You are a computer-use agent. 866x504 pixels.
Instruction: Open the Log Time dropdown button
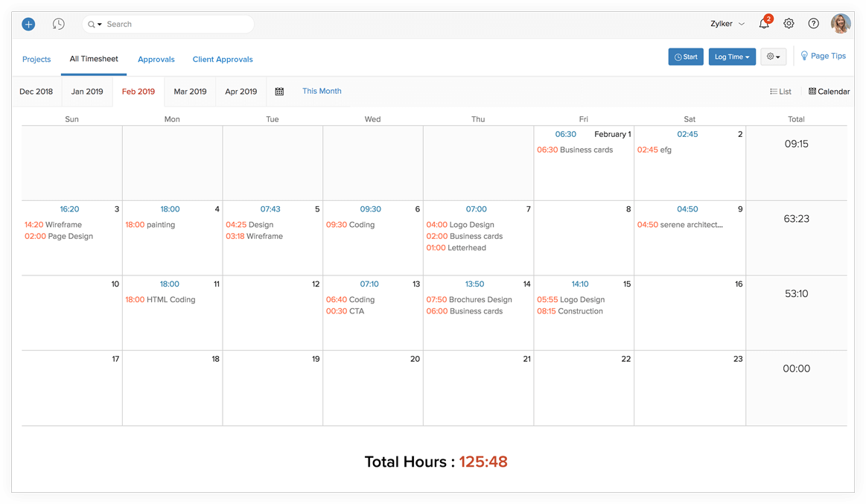click(x=733, y=57)
